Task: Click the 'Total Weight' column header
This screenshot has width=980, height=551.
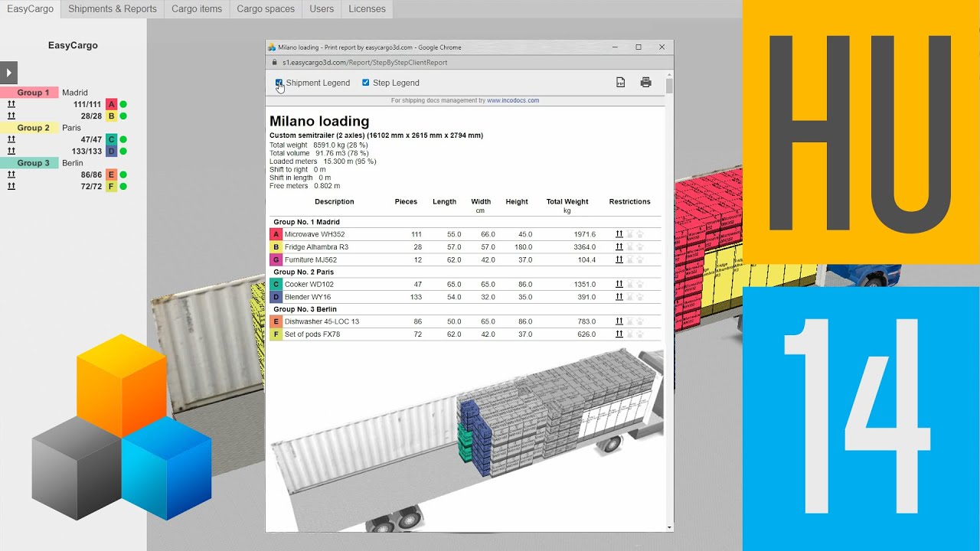Action: coord(567,202)
